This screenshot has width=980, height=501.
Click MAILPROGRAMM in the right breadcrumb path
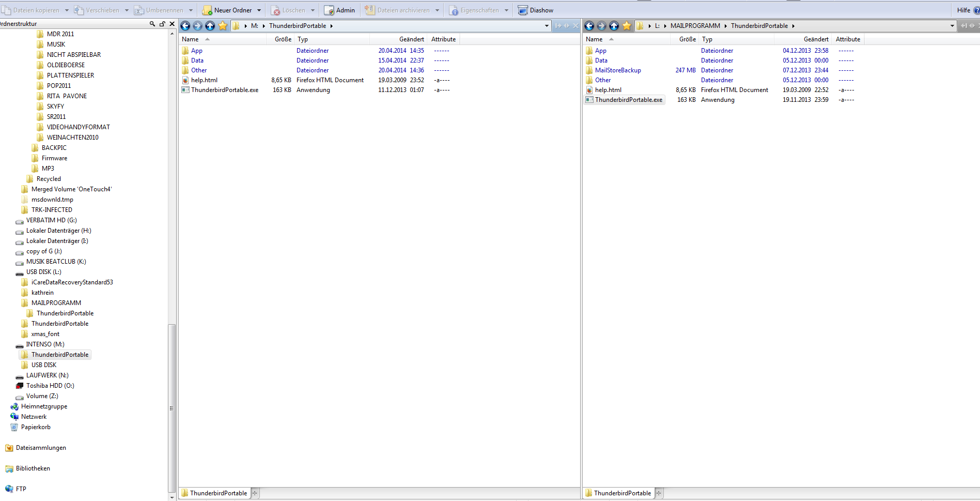(695, 26)
